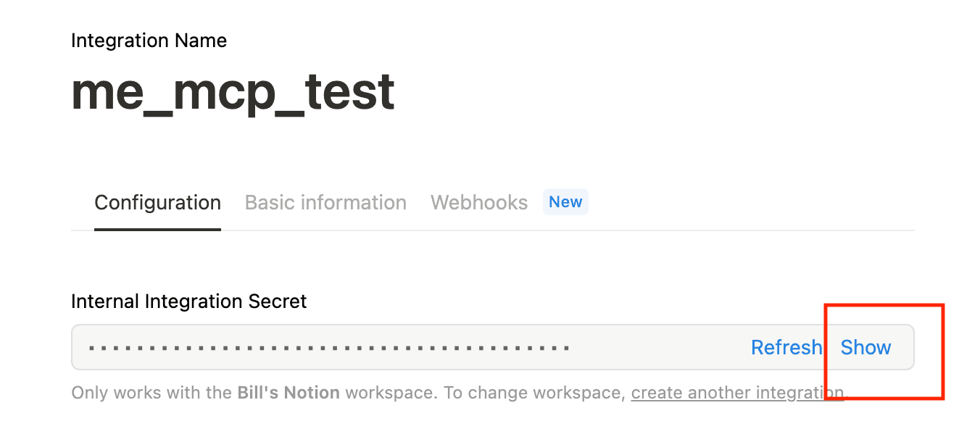Click the Internal Integration Secret label

coord(189,301)
